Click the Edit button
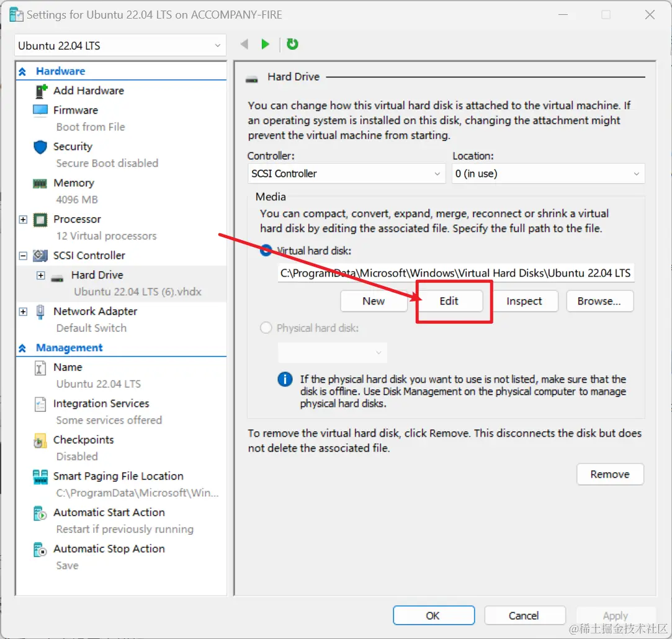672x639 pixels. [449, 301]
